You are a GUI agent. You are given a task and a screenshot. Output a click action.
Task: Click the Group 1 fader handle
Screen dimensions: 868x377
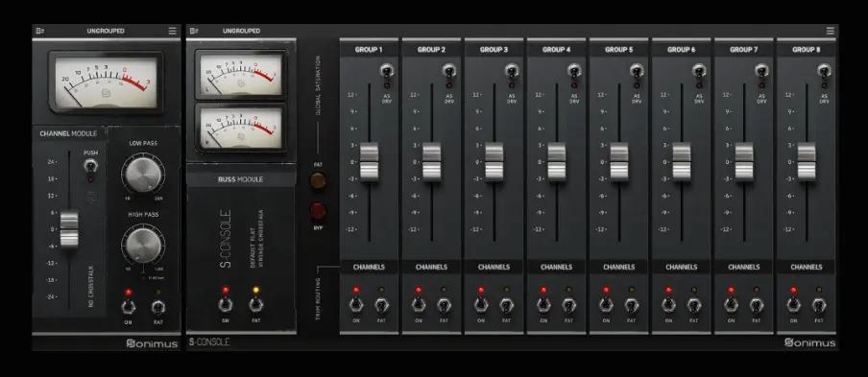[x=369, y=161]
